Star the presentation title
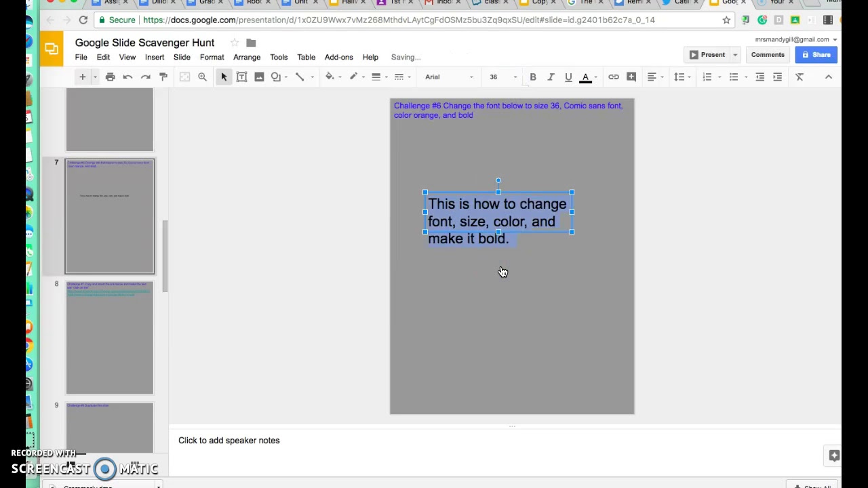The width and height of the screenshot is (868, 488). [x=235, y=43]
